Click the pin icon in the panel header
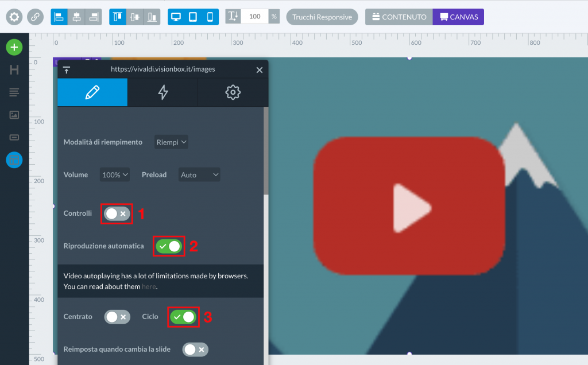This screenshot has height=365, width=588. (67, 70)
